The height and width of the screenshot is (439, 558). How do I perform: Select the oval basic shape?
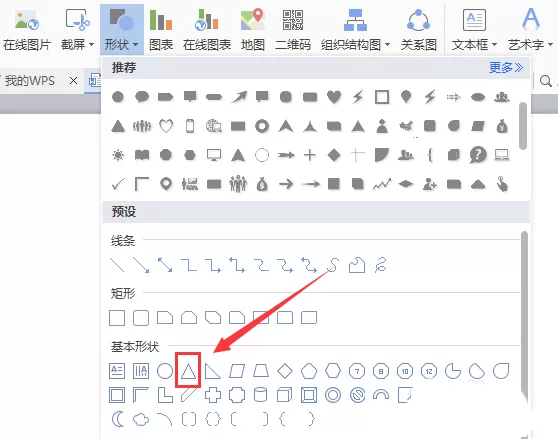coord(165,371)
